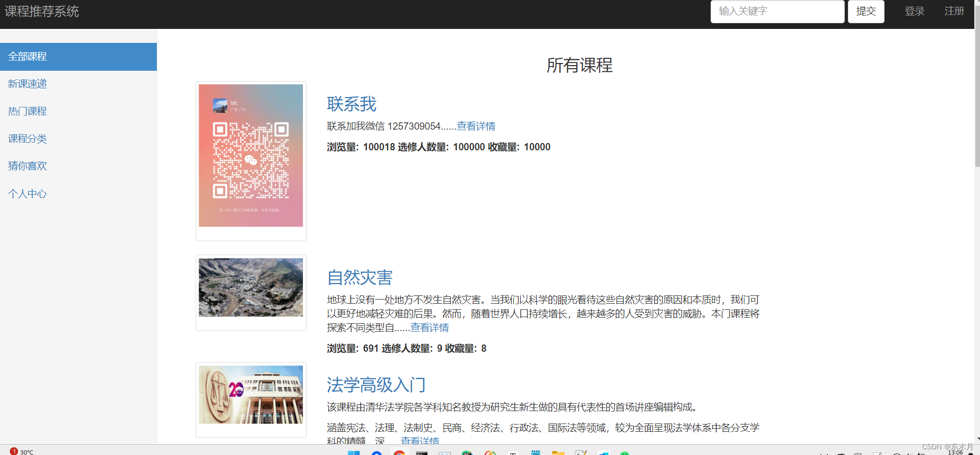Image resolution: width=980 pixels, height=455 pixels.
Task: Open the 联系我 course title
Action: [x=352, y=104]
